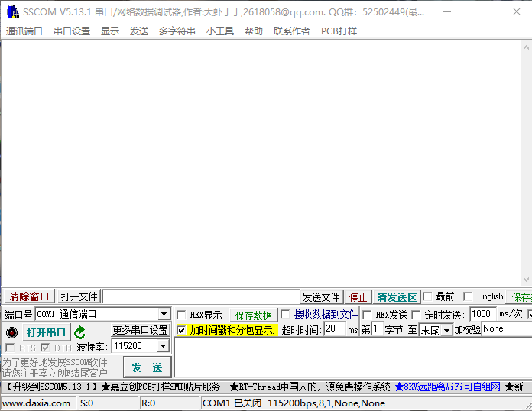Click the 打开文件 button
Image resolution: width=532 pixels, height=411 pixels.
(79, 296)
